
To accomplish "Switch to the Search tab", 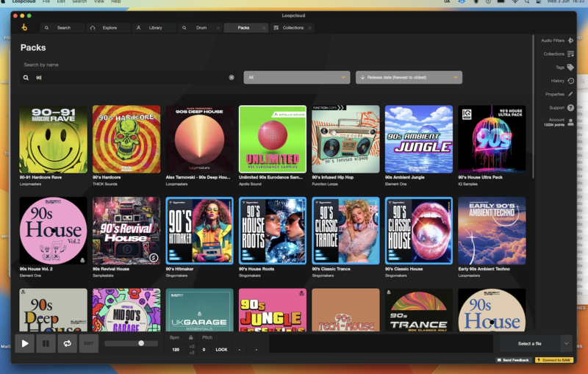I will [x=62, y=28].
